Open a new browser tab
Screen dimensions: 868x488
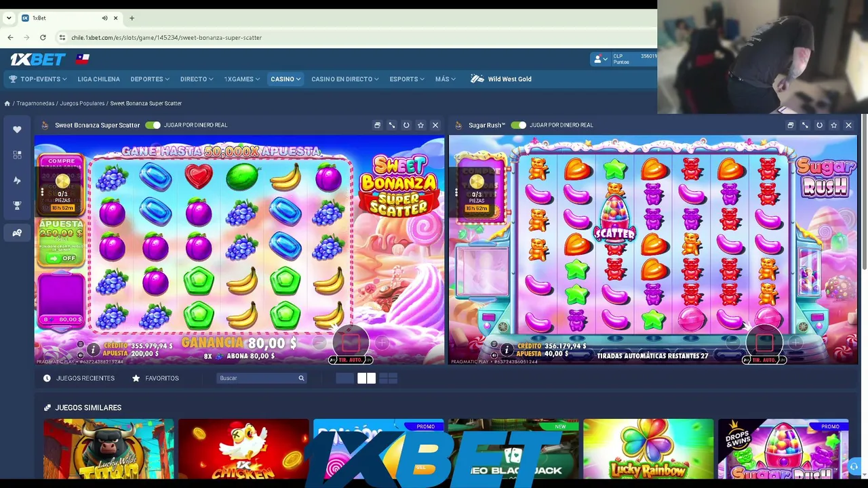pyautogui.click(x=132, y=18)
